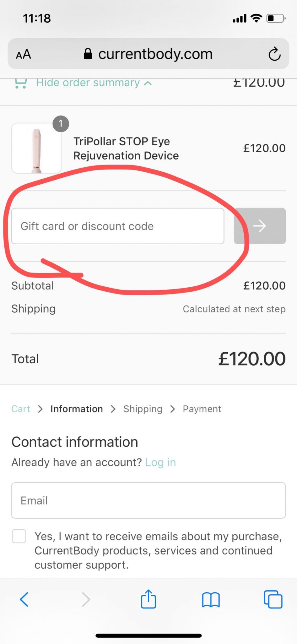Go to Cart breadcrumb step

coord(21,409)
